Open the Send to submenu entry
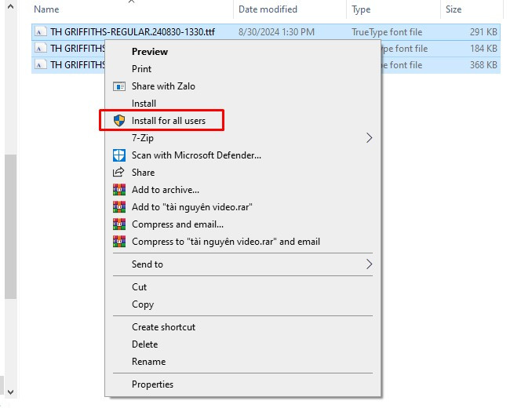The height and width of the screenshot is (408, 532). coord(242,264)
